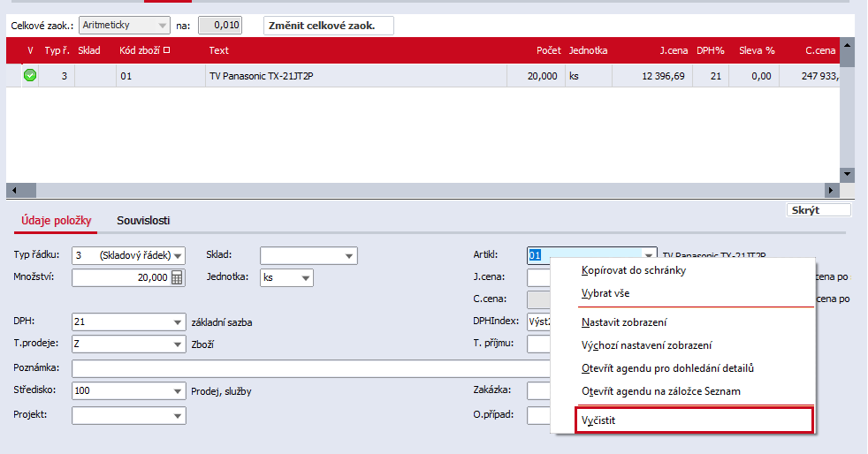Image resolution: width=868 pixels, height=454 pixels.
Task: Click the horizontal scrollbar right arrow
Action: pos(830,190)
